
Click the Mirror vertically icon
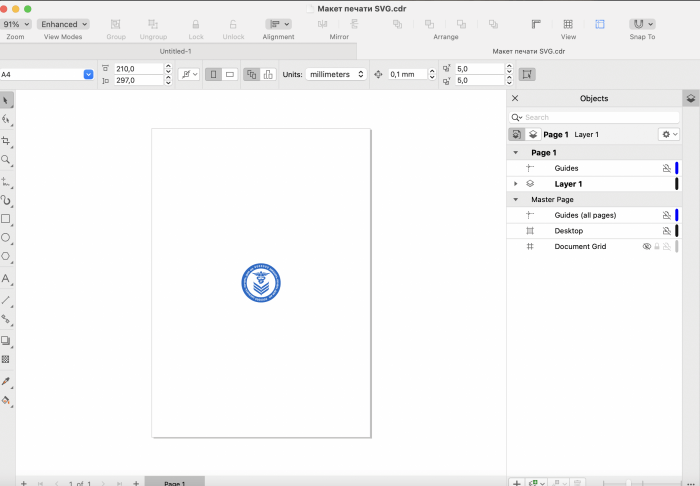click(354, 24)
